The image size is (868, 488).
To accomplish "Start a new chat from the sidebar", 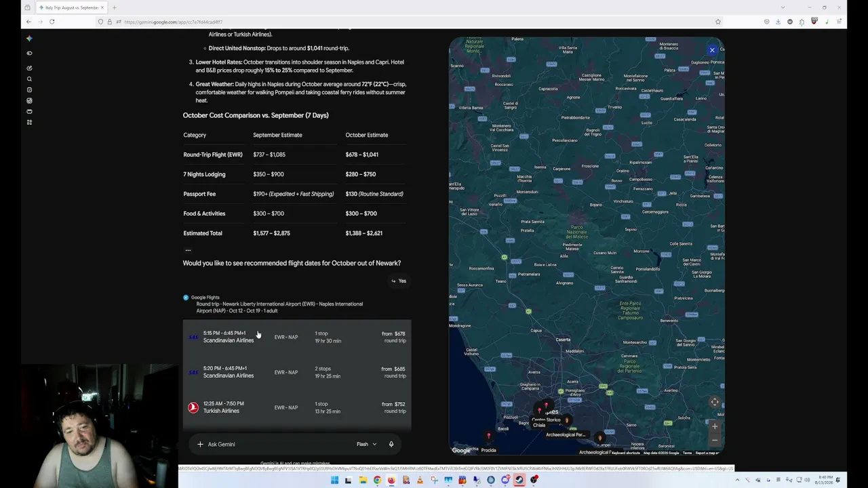I will tap(29, 68).
